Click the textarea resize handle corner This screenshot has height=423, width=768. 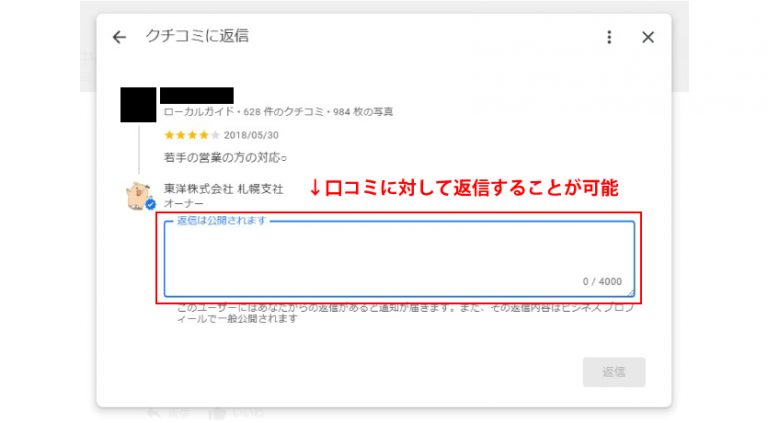pos(631,293)
